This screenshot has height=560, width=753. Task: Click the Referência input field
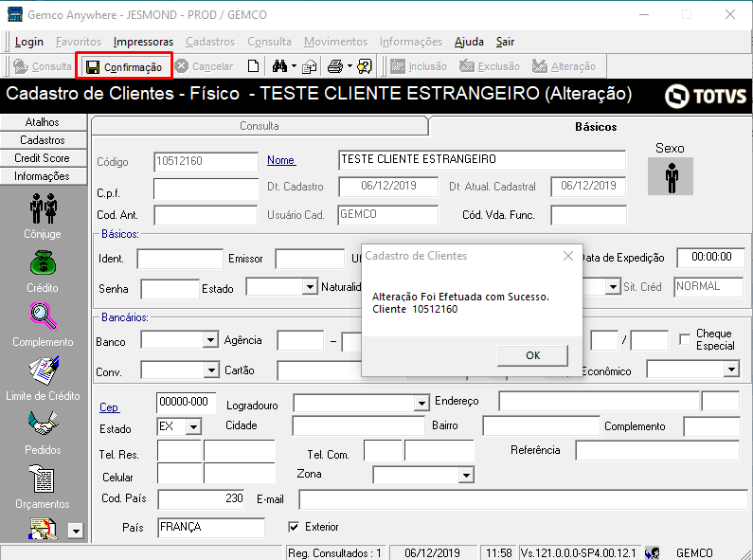tap(658, 450)
